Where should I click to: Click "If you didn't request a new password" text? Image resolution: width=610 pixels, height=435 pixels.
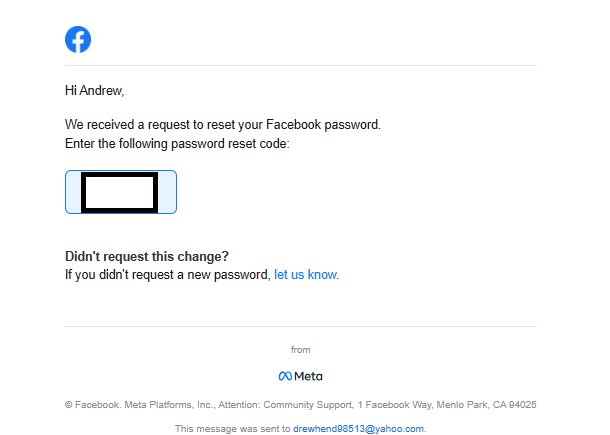(167, 274)
